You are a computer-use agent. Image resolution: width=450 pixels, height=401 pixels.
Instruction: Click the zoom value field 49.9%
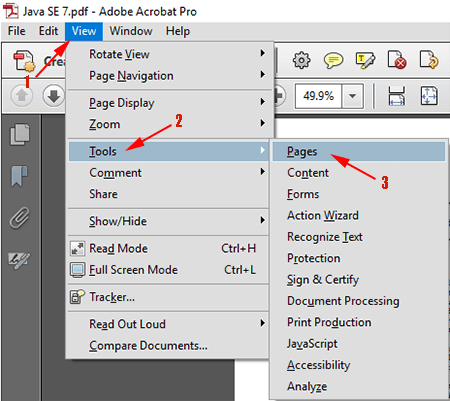(318, 96)
